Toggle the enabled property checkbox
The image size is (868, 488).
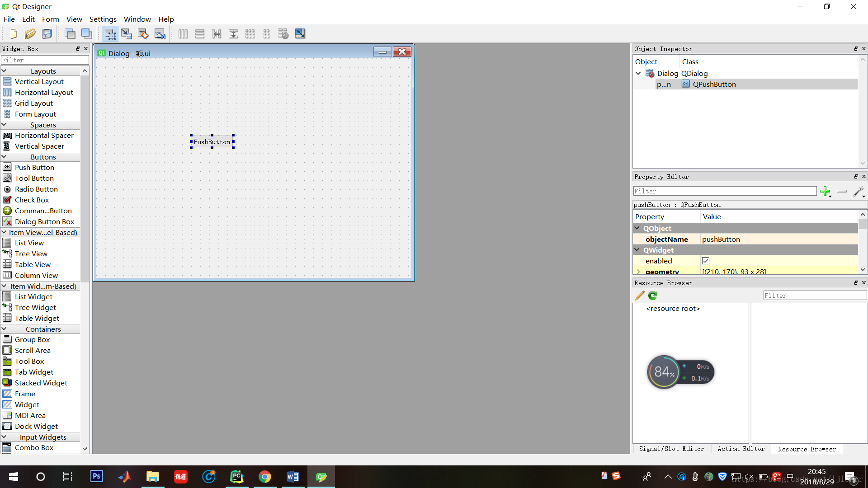point(706,261)
